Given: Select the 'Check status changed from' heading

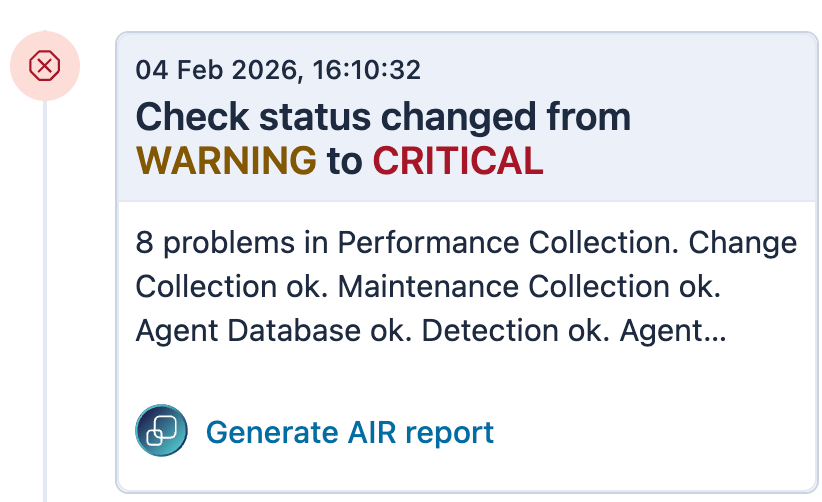Looking at the screenshot, I should pos(383,117).
